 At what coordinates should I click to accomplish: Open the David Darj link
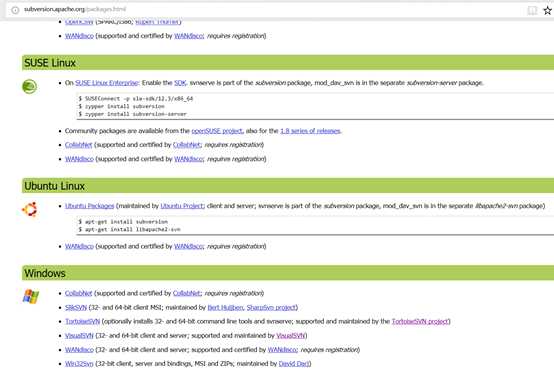click(294, 364)
